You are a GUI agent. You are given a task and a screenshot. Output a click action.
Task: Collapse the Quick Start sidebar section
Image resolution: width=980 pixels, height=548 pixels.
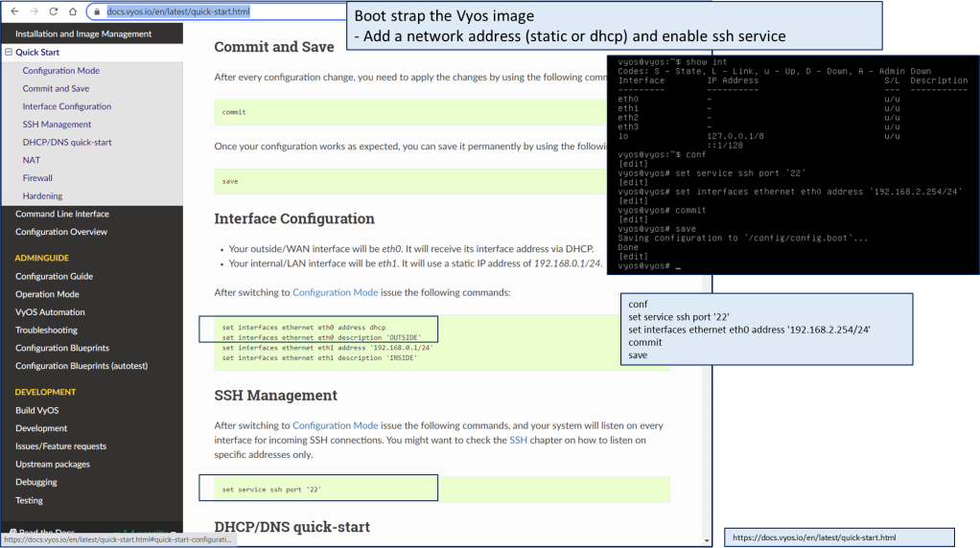9,53
